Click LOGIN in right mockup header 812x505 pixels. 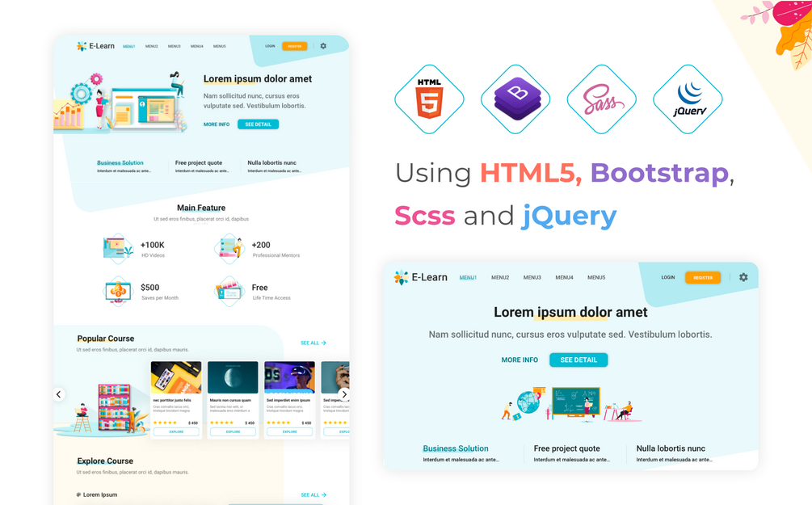coord(668,278)
